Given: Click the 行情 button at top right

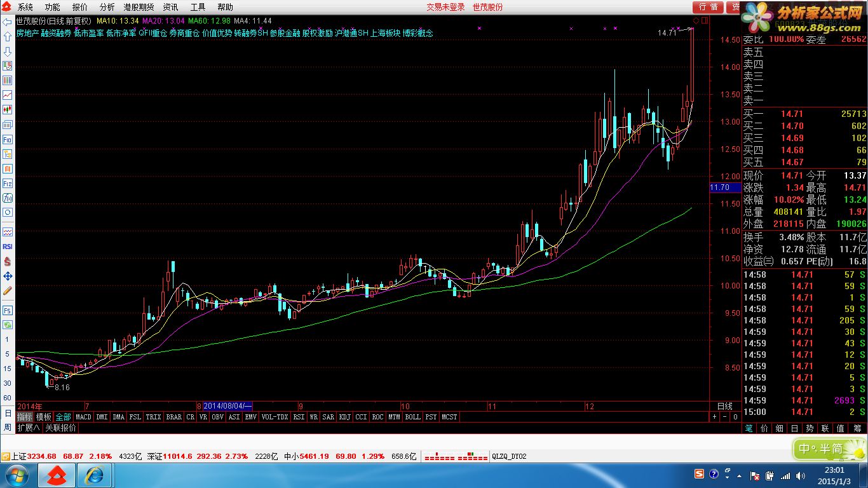Looking at the screenshot, I should pos(709,7).
